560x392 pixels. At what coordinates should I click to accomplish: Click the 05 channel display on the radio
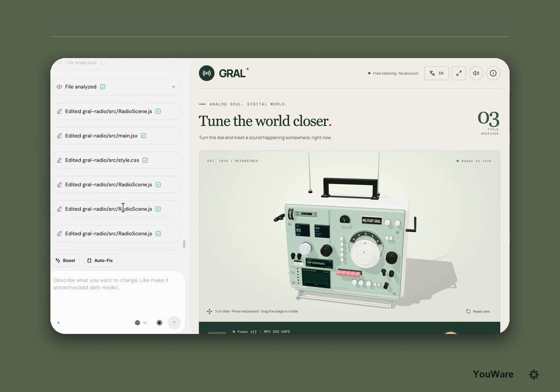point(302,230)
